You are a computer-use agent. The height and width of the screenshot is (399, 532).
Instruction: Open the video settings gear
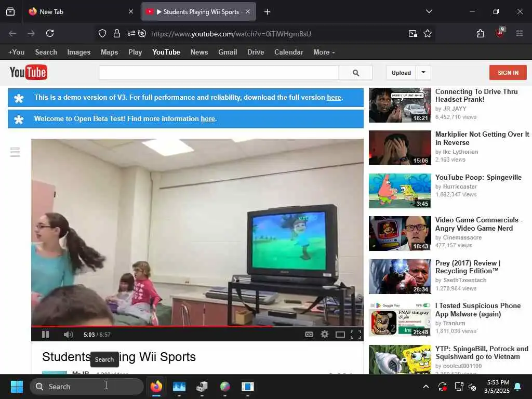(x=324, y=335)
